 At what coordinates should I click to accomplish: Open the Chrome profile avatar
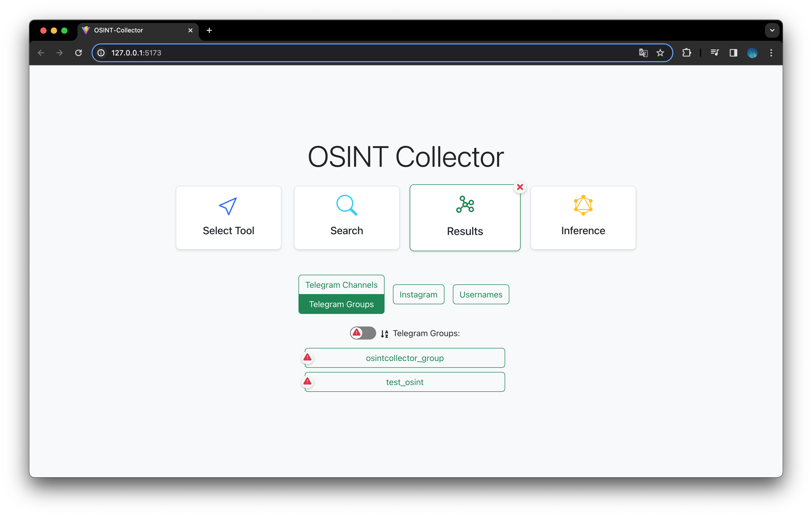[x=752, y=53]
